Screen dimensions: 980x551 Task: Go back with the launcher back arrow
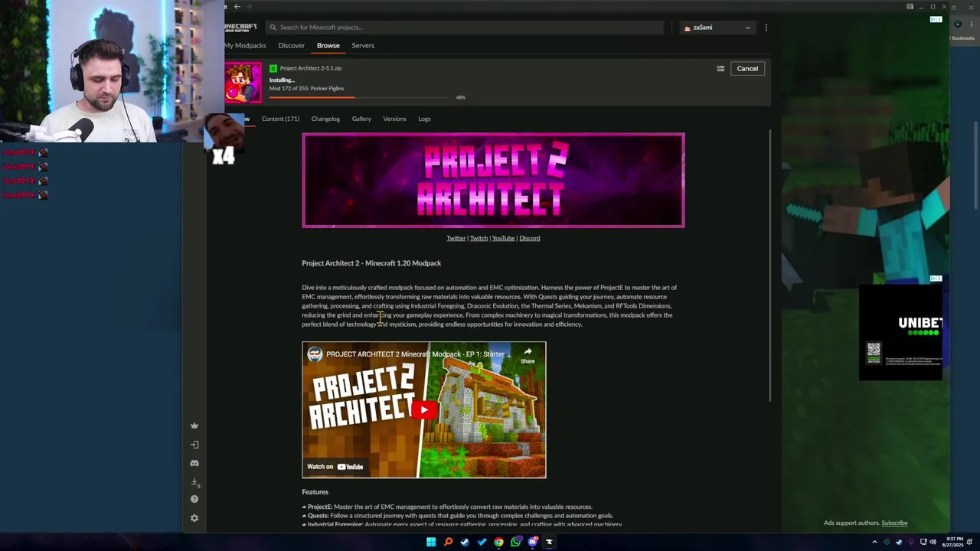point(237,6)
